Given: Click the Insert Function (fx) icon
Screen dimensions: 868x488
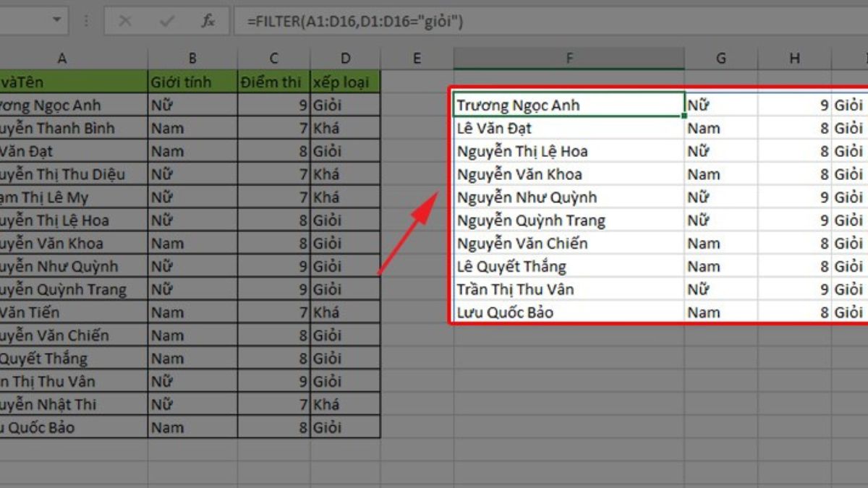Looking at the screenshot, I should pos(208,21).
